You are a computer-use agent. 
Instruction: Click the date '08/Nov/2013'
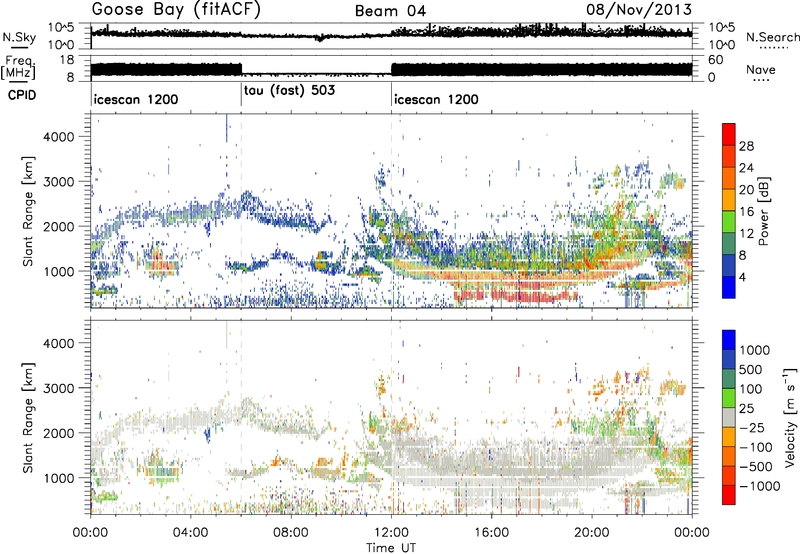(639, 10)
